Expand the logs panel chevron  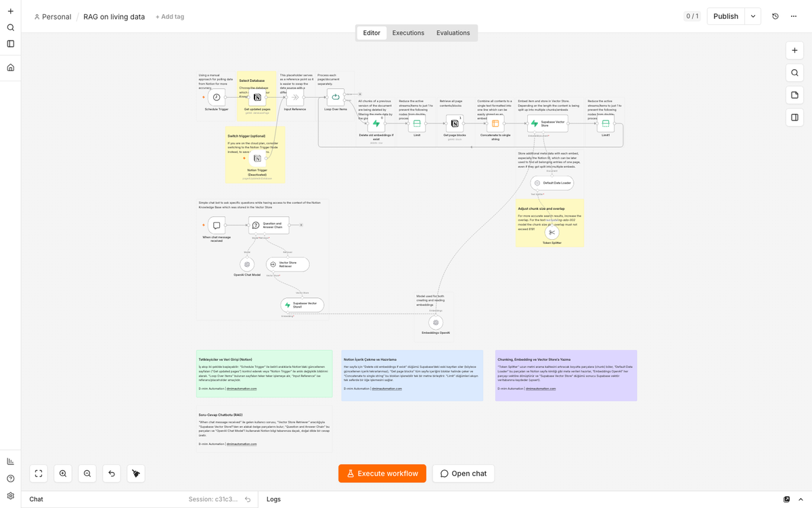tap(801, 499)
